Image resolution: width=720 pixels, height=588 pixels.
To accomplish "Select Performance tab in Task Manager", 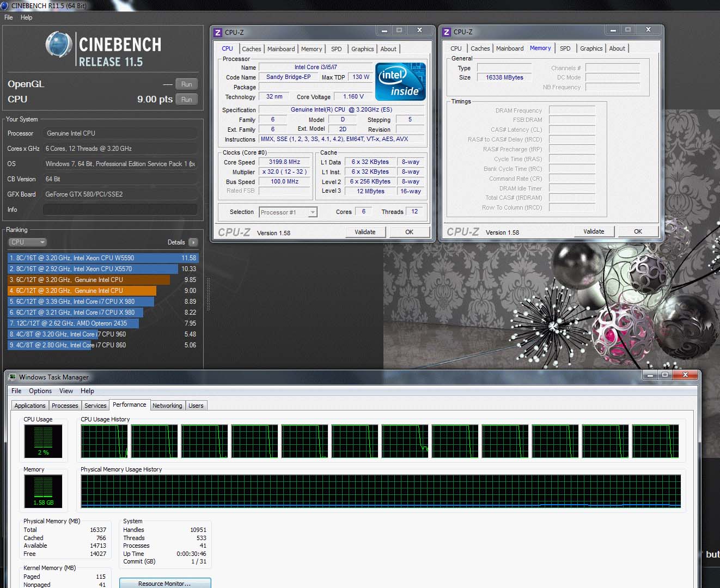I will point(129,405).
